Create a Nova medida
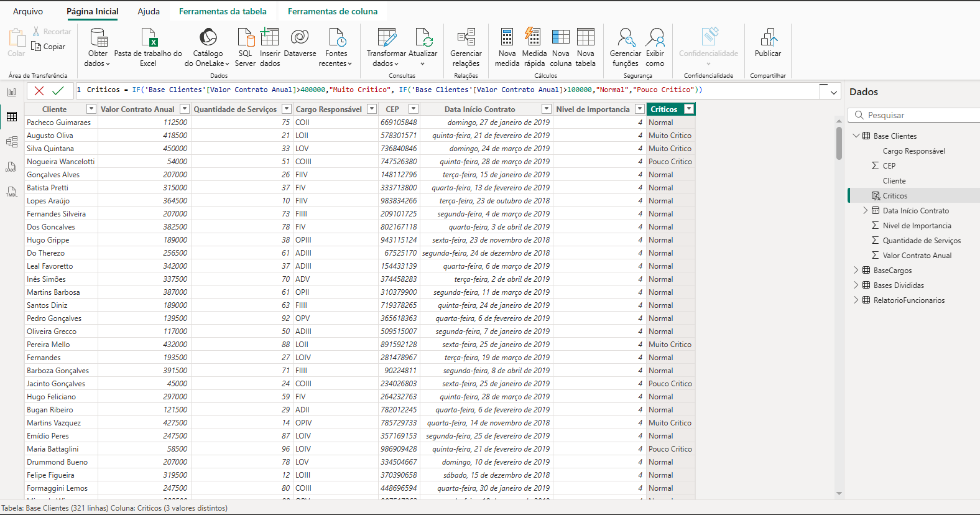 507,47
